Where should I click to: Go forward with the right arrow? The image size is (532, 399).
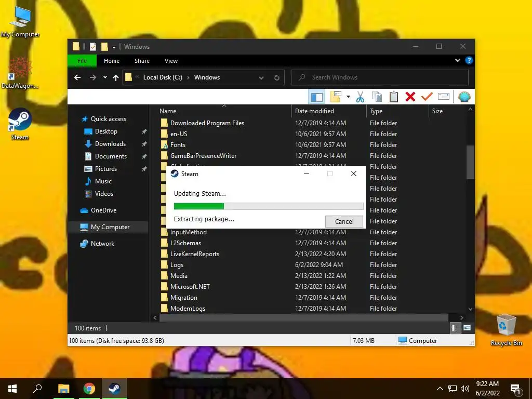pyautogui.click(x=92, y=78)
